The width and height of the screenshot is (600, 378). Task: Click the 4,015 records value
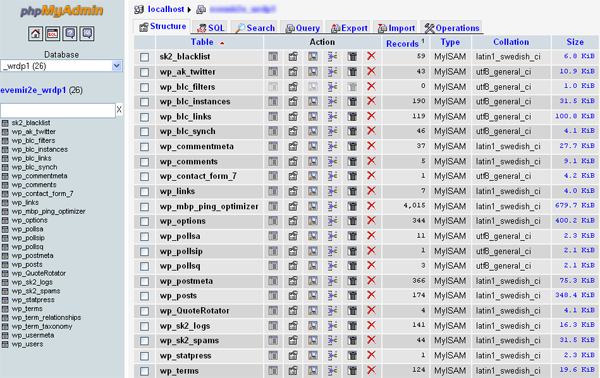(414, 206)
